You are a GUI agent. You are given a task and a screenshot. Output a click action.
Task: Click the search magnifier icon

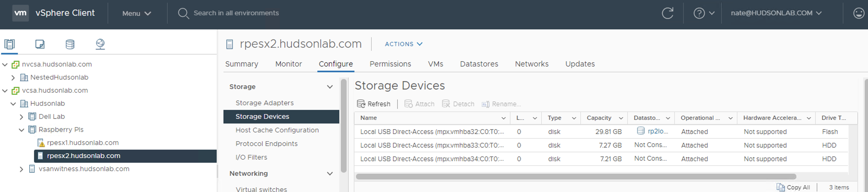pos(183,14)
